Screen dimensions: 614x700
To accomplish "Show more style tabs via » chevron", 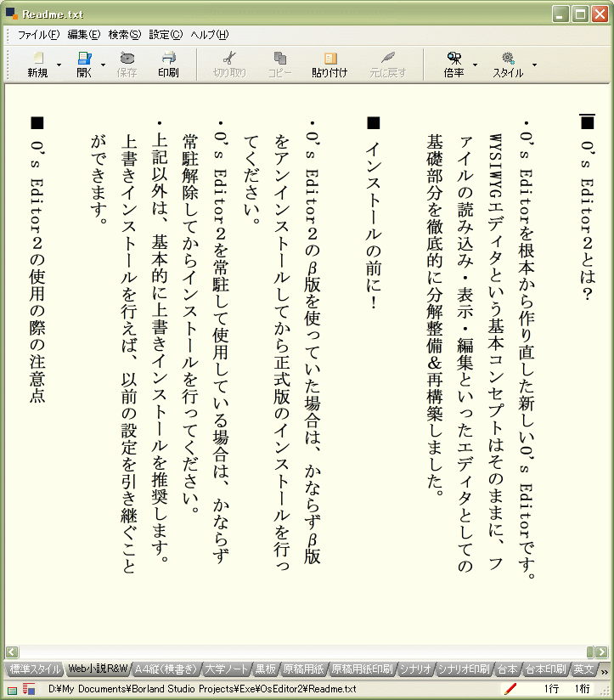I will tap(604, 672).
